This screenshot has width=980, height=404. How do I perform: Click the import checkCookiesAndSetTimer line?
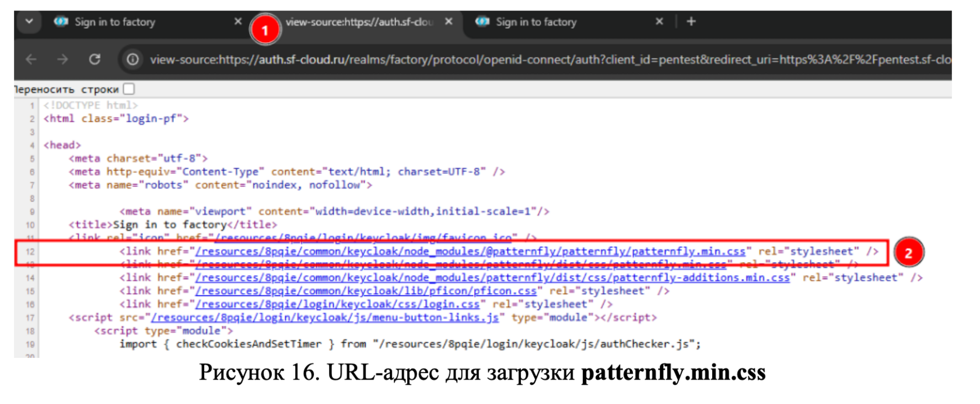[x=410, y=344]
